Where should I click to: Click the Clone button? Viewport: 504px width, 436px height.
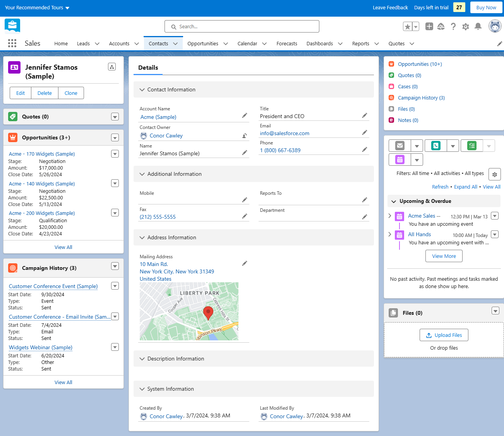71,93
